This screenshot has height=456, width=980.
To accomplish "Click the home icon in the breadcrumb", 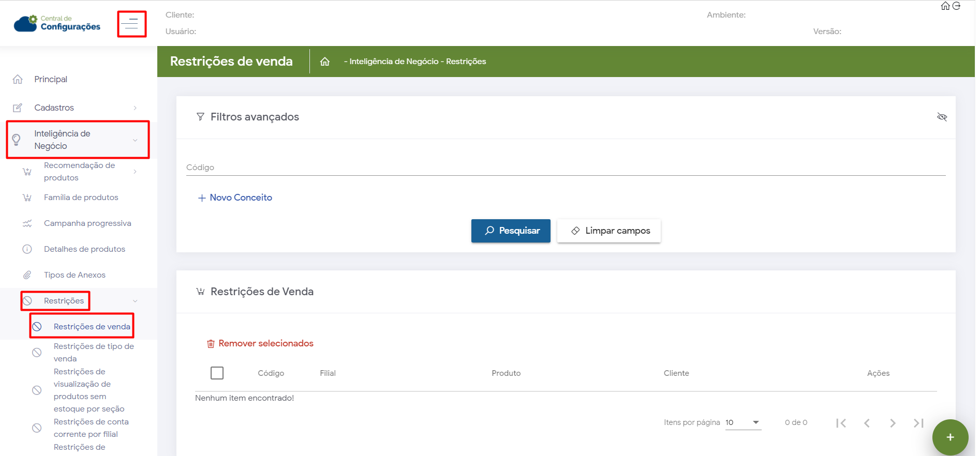I will coord(325,62).
